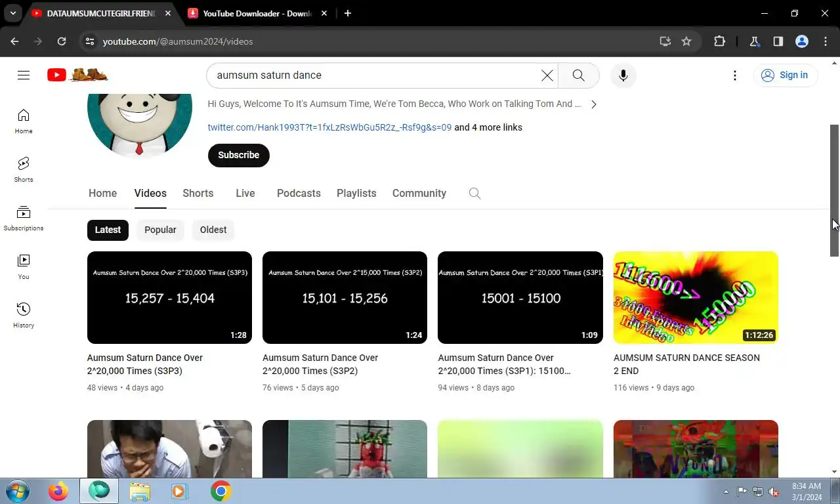Viewport: 840px width, 504px height.
Task: Open the Playlists channel tab
Action: pos(356,194)
